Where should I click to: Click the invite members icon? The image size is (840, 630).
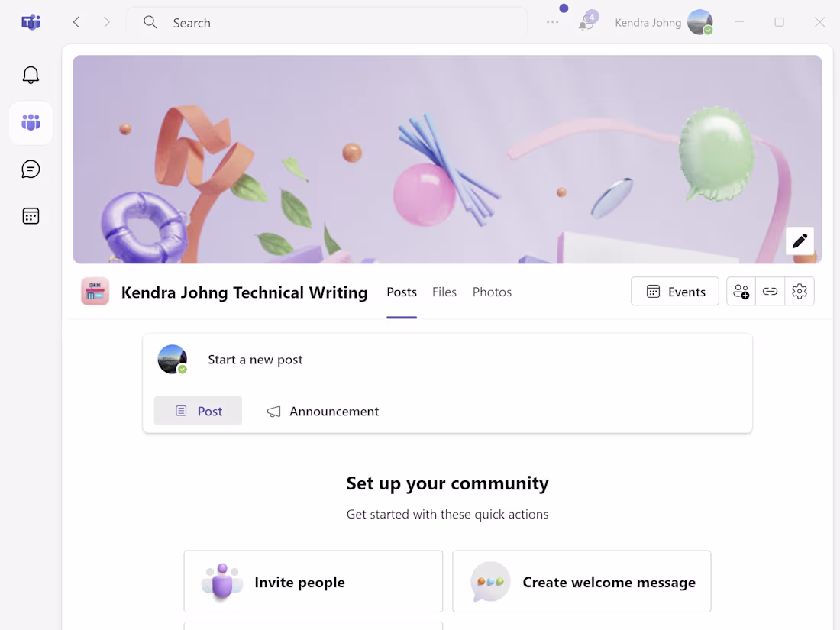pos(741,292)
